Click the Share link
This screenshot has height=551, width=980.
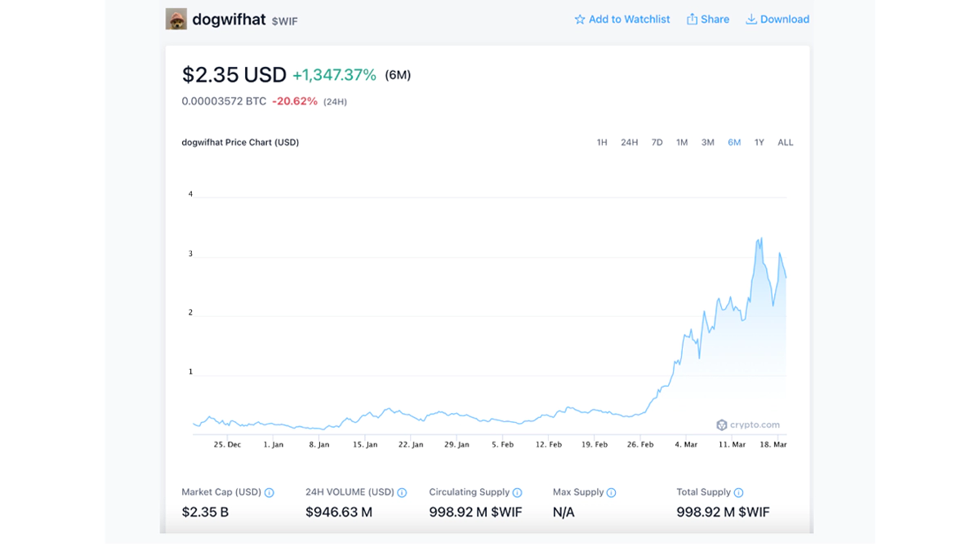(x=708, y=20)
